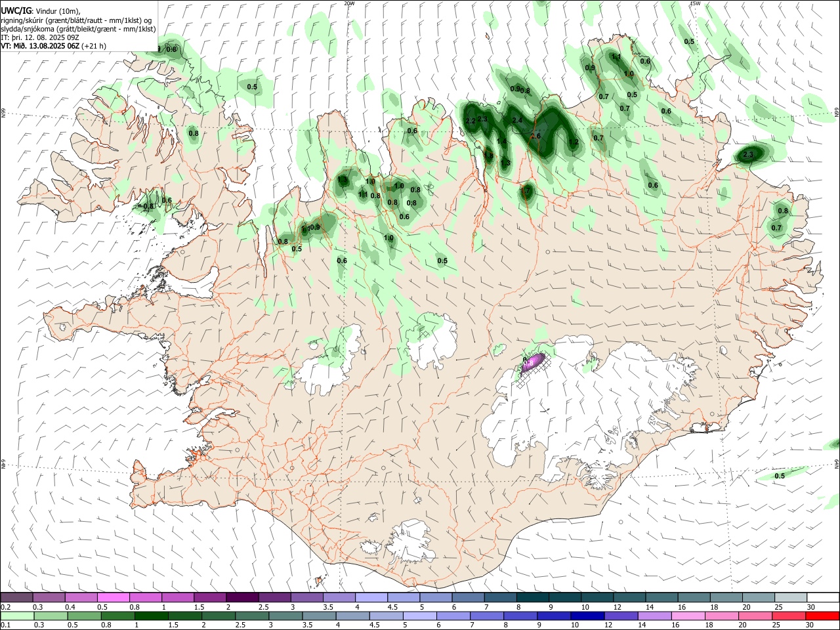Screen dimensions: 840x630
Task: Click the 0.4 label in the upper legend
Action: tap(71, 607)
